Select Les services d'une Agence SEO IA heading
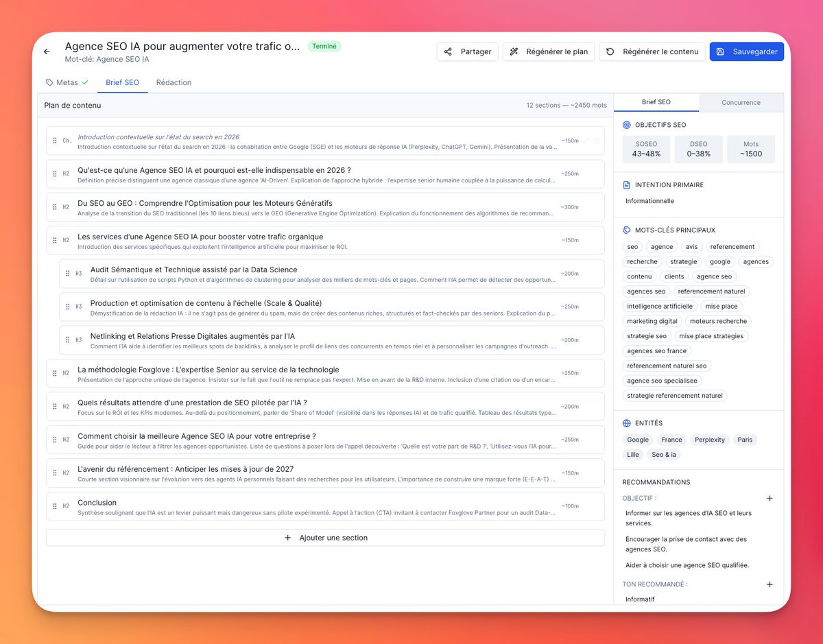The height and width of the screenshot is (644, 823). tap(200, 237)
